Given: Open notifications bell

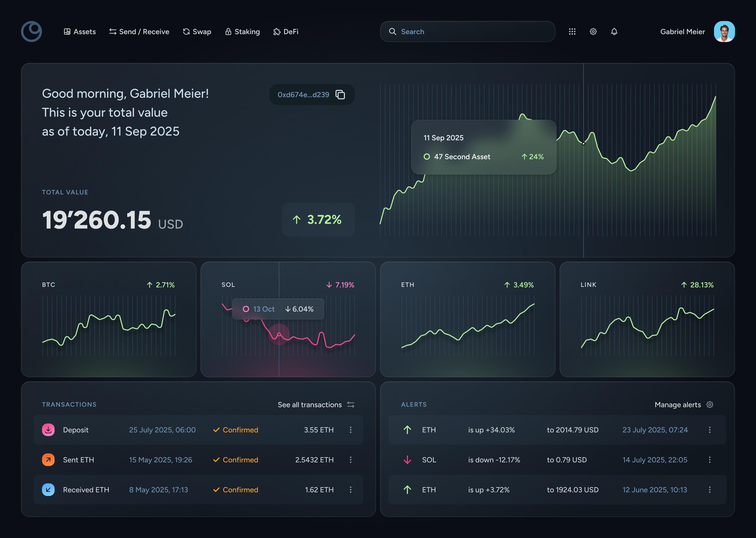Looking at the screenshot, I should tap(614, 32).
